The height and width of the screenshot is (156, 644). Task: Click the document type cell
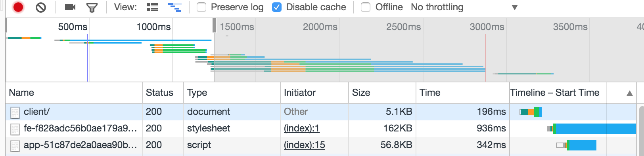point(232,112)
